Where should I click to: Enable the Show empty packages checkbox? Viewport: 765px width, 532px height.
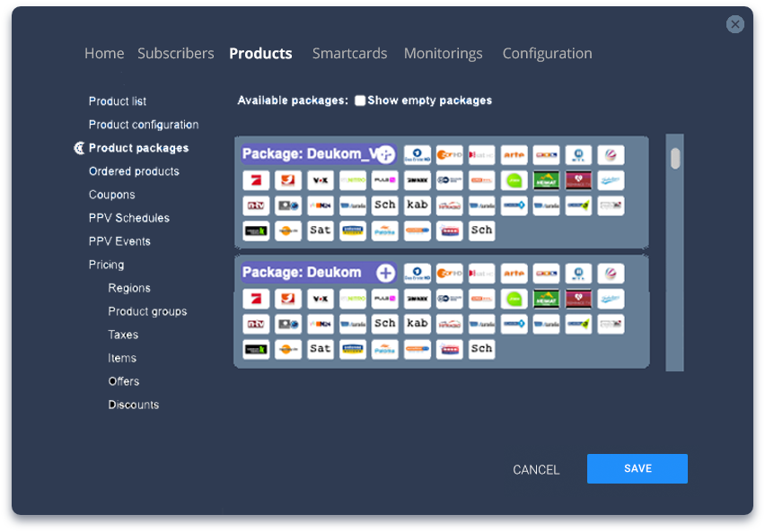pyautogui.click(x=360, y=100)
